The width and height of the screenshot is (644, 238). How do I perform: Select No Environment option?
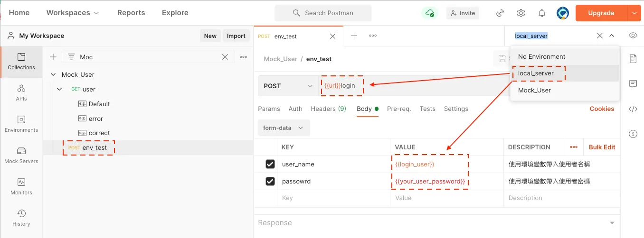(x=565, y=56)
